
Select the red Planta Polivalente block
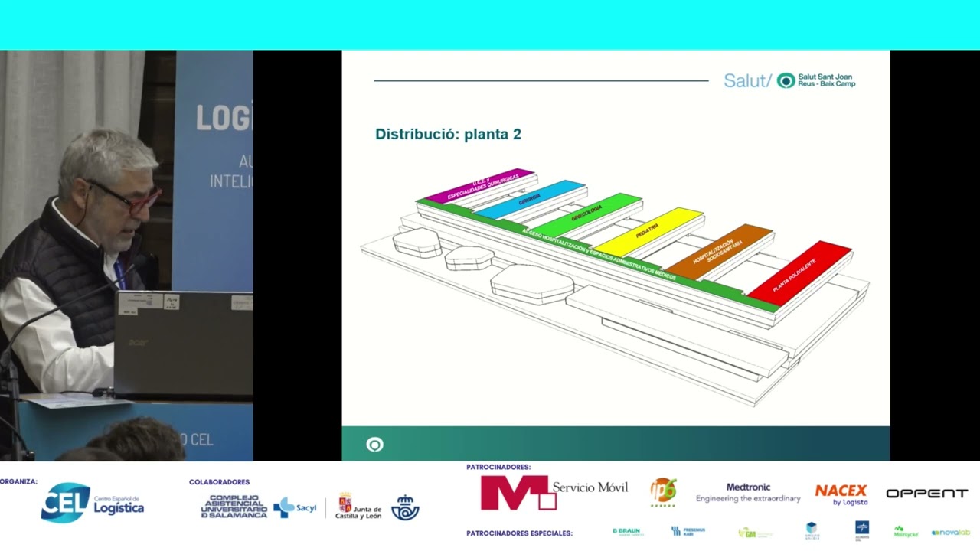(x=799, y=272)
